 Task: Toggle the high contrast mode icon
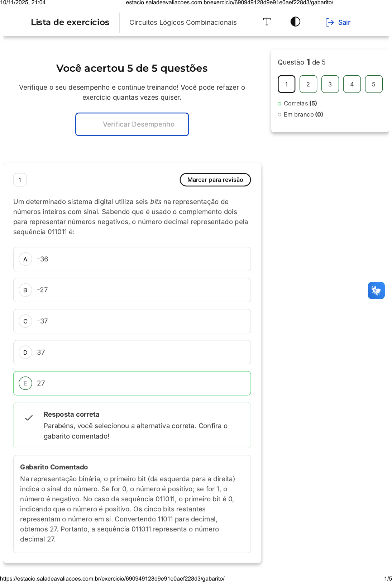point(295,22)
